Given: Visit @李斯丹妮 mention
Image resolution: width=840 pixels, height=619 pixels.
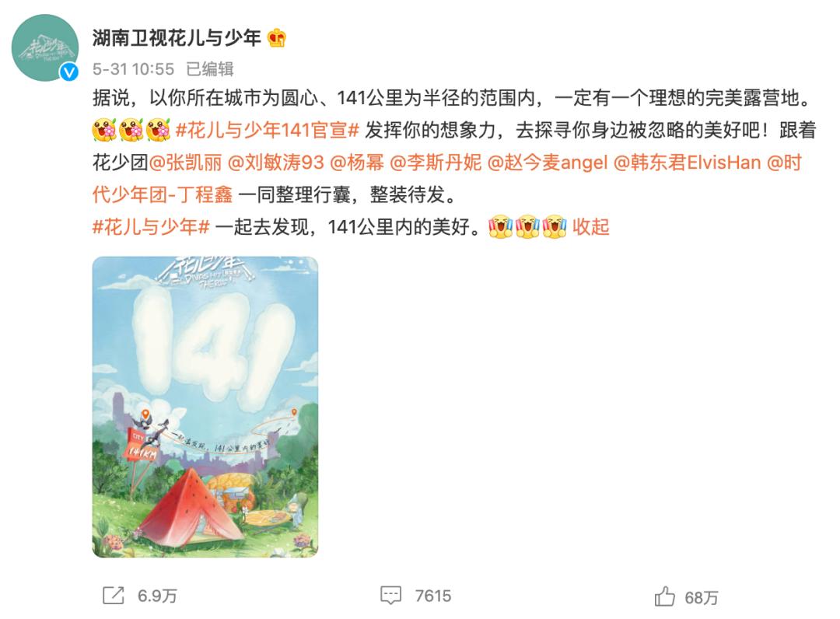Looking at the screenshot, I should click(436, 163).
